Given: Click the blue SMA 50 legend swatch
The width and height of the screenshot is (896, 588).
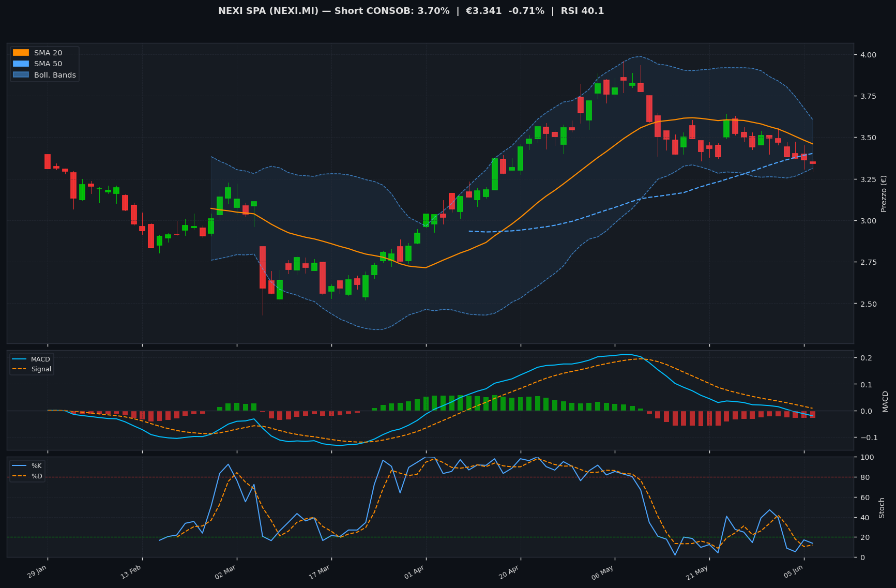Looking at the screenshot, I should coord(21,64).
